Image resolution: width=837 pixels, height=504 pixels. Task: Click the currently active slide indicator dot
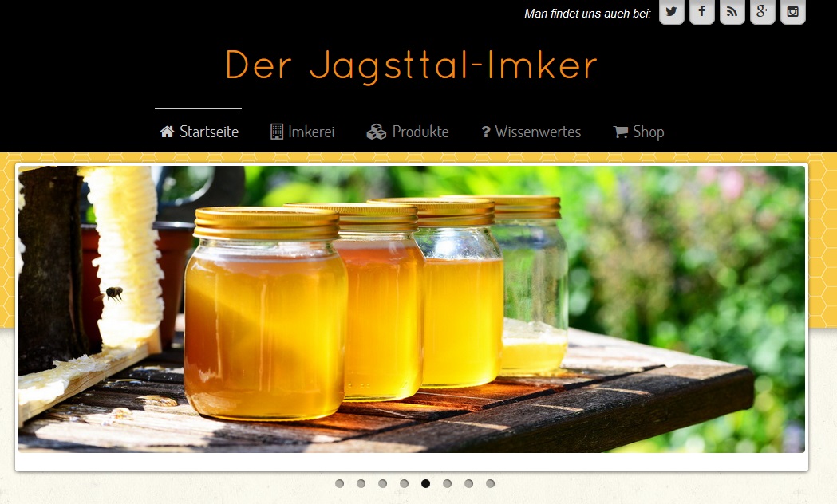[425, 483]
